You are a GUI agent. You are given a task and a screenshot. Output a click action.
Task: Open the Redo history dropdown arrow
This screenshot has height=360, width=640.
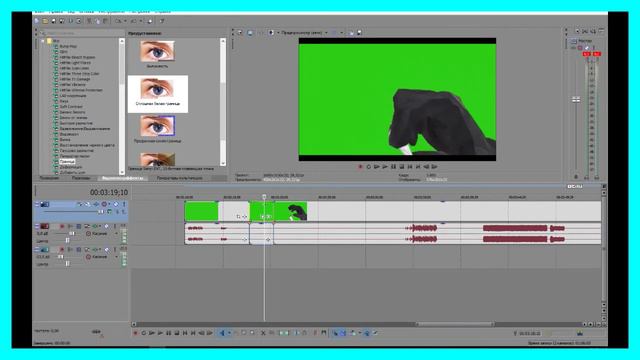point(141,21)
